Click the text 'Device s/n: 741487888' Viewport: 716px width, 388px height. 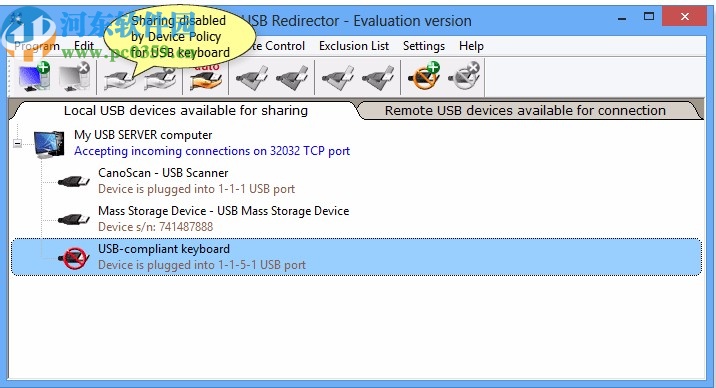tap(155, 227)
